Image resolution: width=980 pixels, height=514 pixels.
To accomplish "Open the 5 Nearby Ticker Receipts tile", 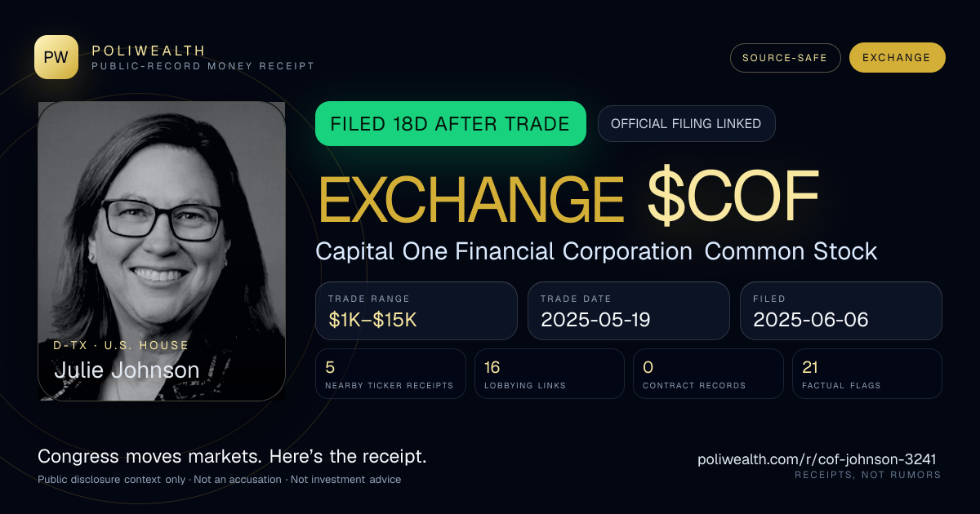I will pos(390,374).
